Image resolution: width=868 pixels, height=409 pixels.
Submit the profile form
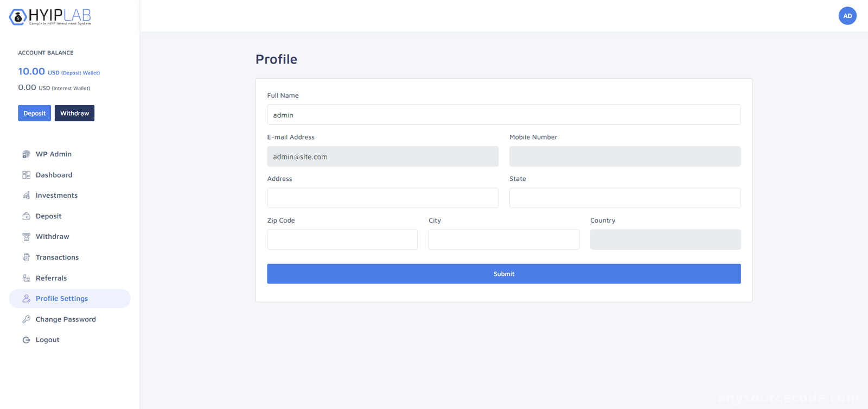pos(503,274)
